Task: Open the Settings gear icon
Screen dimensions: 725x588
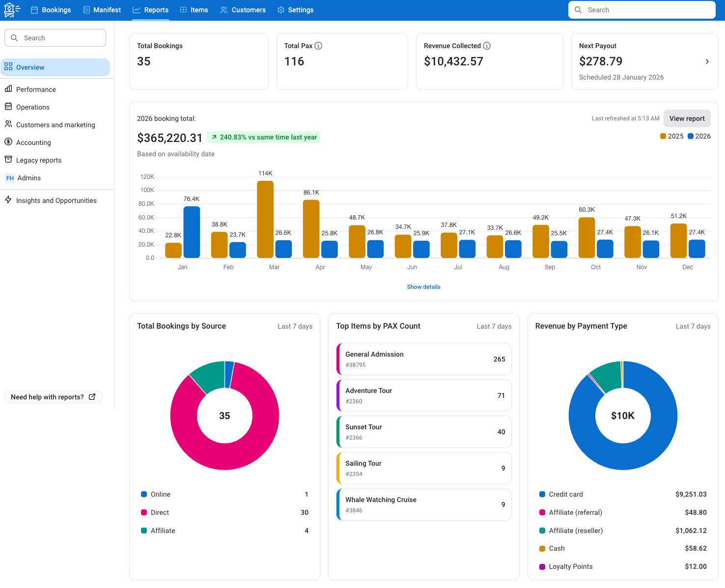Action: point(280,9)
